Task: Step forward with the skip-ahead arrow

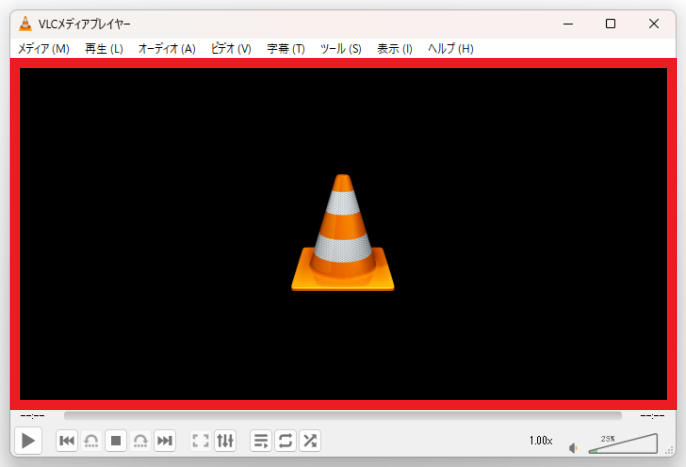Action: (x=140, y=440)
